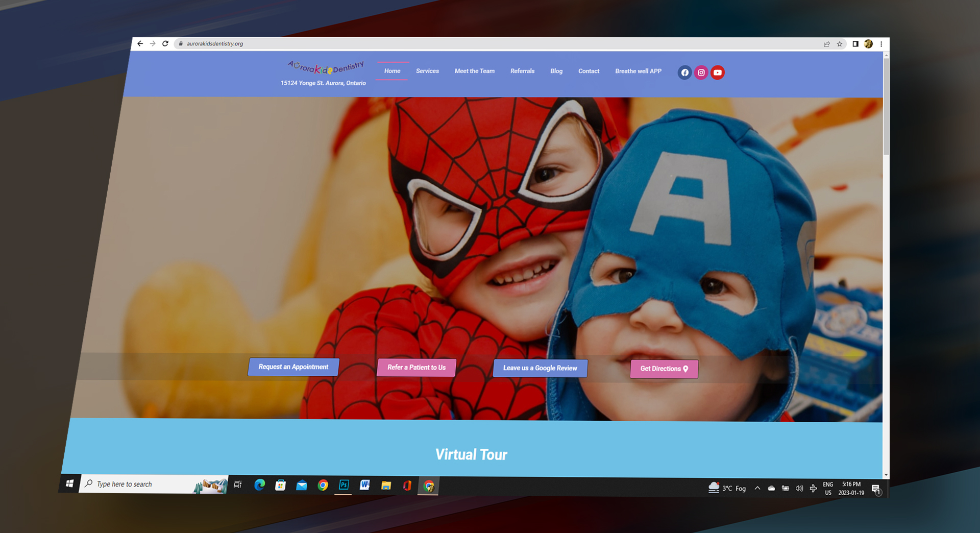Reload the page with the refresh icon
Image resolution: width=980 pixels, height=533 pixels.
[165, 43]
